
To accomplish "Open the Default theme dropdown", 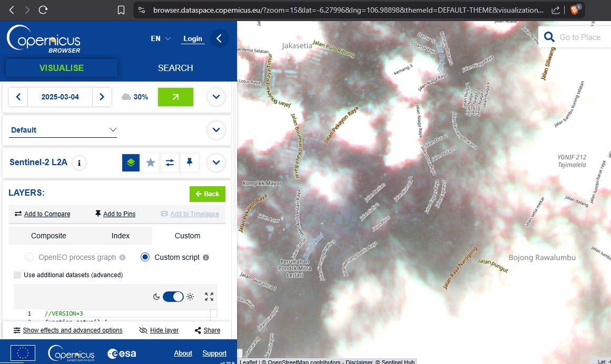I will point(63,130).
